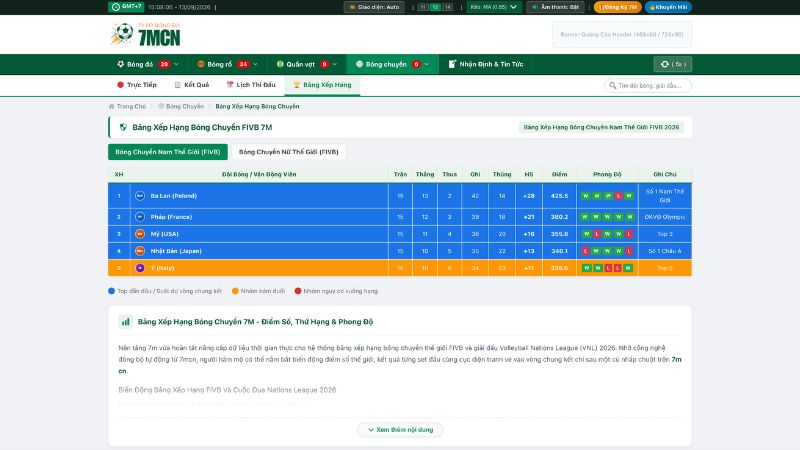The image size is (800, 450).
Task: Click the Pháp (France) team name
Action: point(171,217)
